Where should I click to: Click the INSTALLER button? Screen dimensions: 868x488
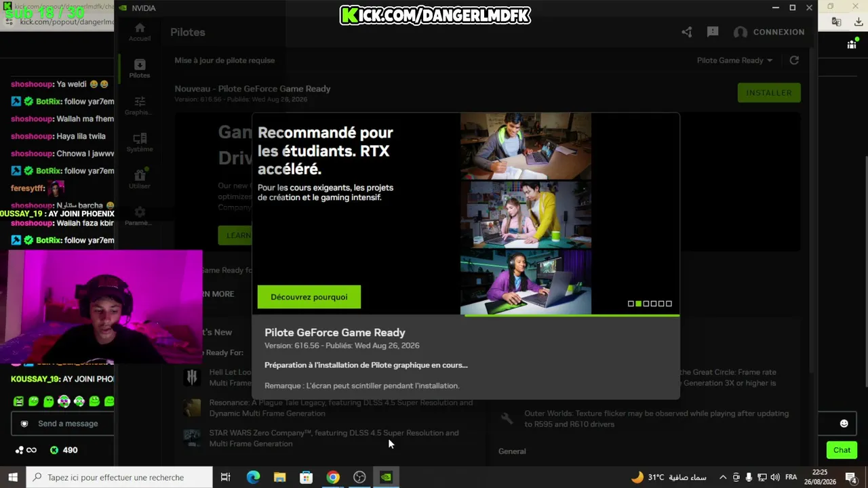pyautogui.click(x=769, y=93)
